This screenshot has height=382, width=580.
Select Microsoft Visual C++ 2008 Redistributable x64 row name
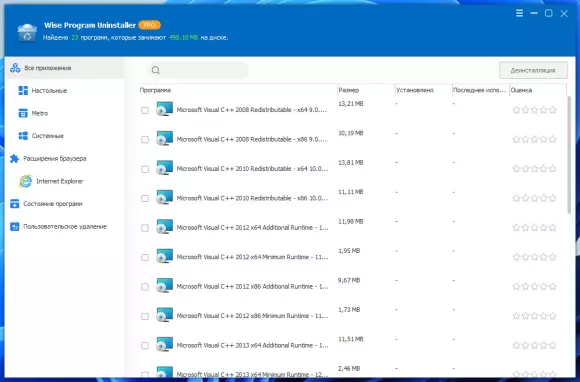click(x=252, y=110)
